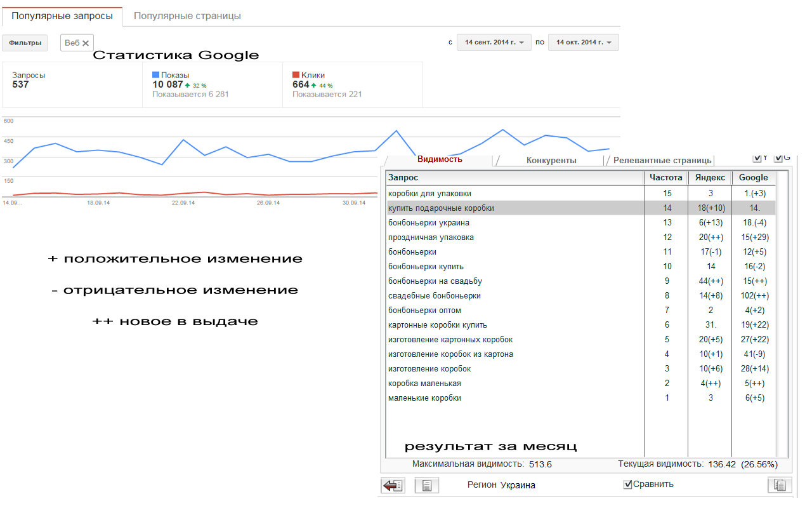Sort by Частота column header
Viewport: 812px width, 508px height.
coord(666,178)
